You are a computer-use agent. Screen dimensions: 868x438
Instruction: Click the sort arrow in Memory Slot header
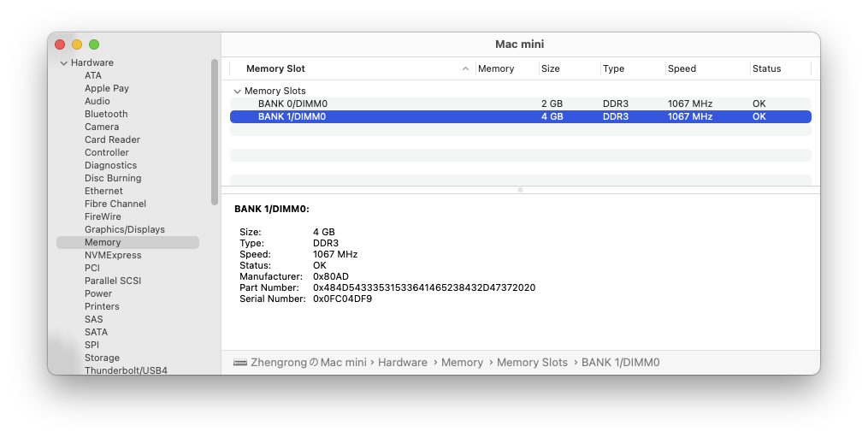coord(465,68)
